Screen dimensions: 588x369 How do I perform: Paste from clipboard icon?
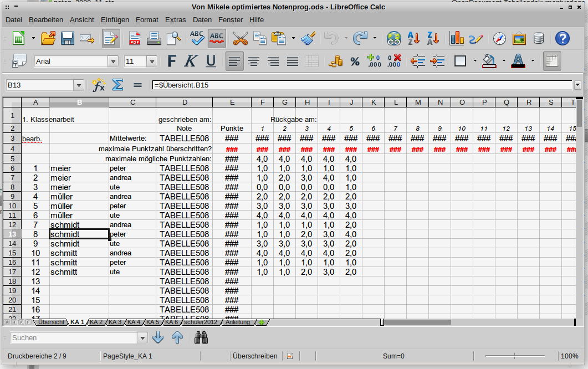(x=279, y=38)
